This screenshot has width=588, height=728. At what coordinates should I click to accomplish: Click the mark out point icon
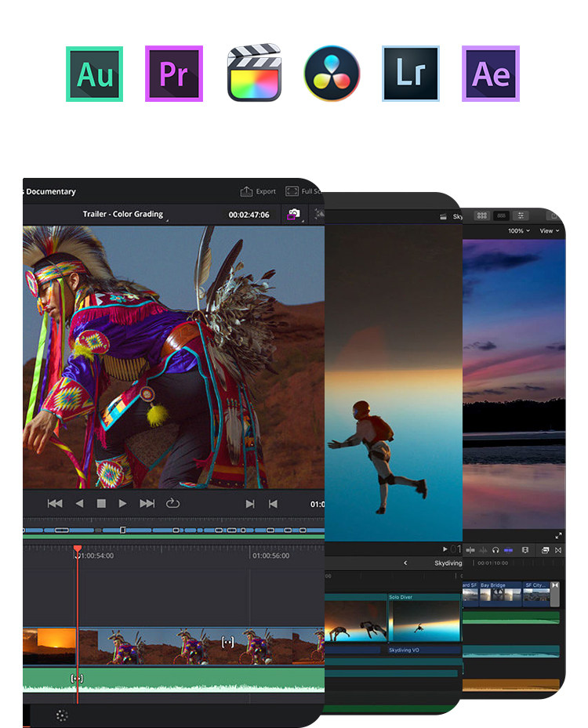pyautogui.click(x=273, y=504)
